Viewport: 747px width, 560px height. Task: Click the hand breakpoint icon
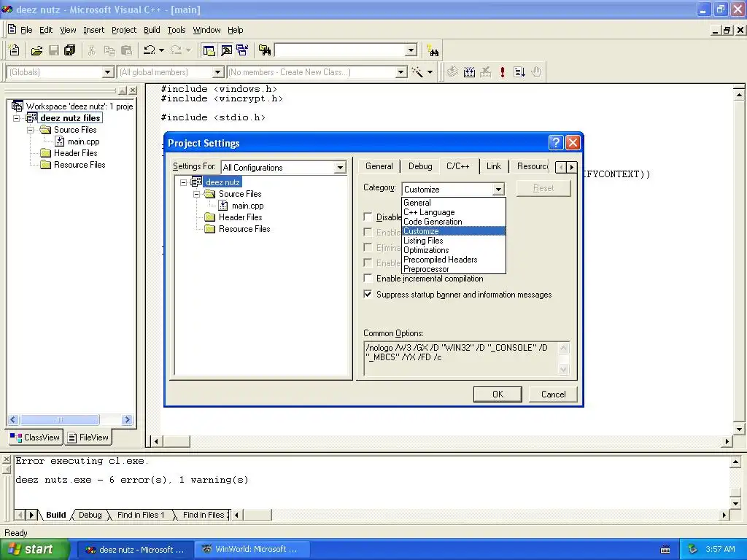(536, 72)
